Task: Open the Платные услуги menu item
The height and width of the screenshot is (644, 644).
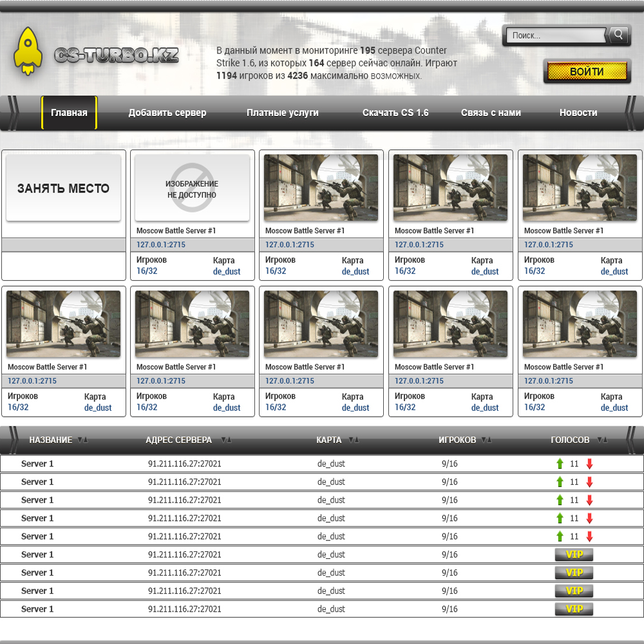Action: coord(283,113)
